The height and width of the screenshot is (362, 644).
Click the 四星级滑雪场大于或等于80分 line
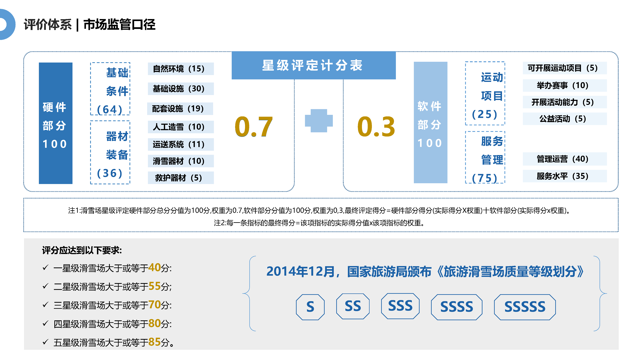tap(112, 324)
